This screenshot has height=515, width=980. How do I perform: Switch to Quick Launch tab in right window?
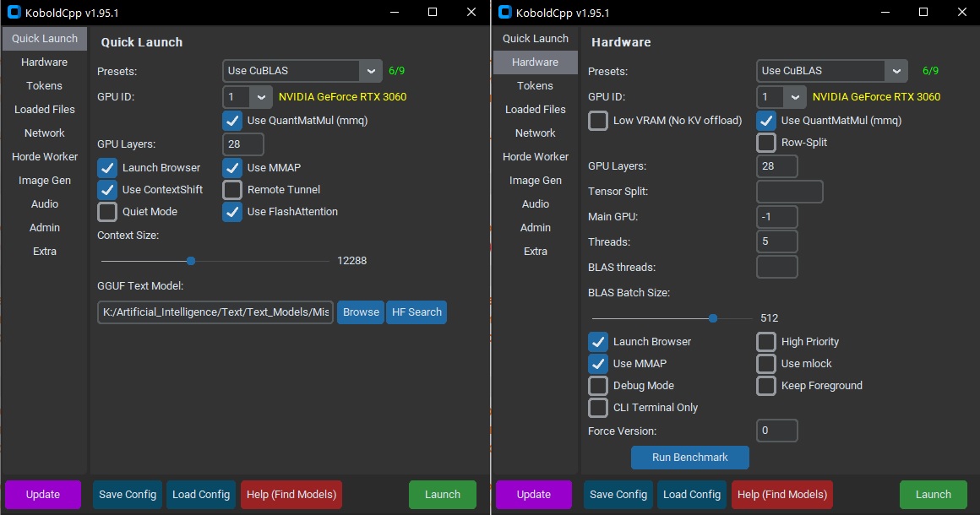coord(536,39)
